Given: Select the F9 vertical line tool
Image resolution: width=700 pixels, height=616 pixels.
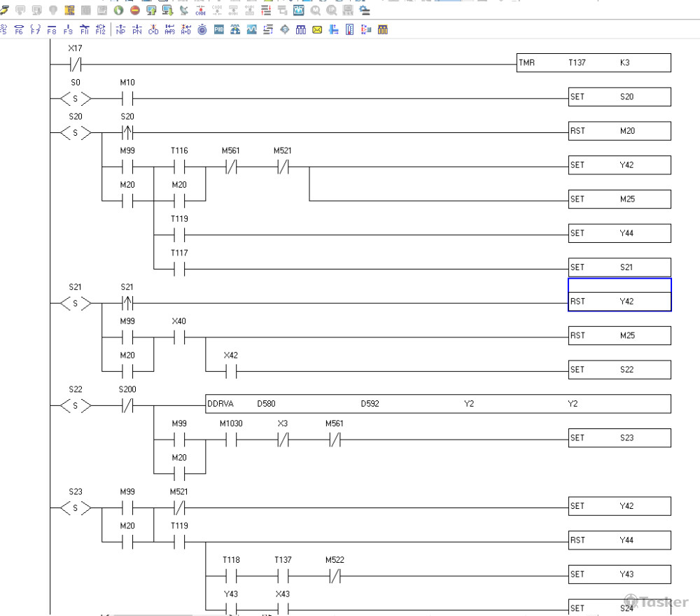Looking at the screenshot, I should pyautogui.click(x=68, y=30).
